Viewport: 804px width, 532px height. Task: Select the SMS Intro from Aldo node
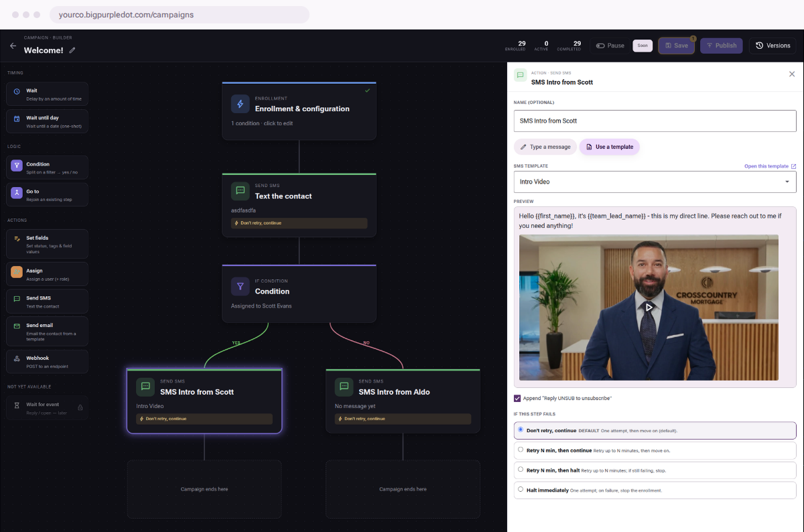[x=403, y=401]
